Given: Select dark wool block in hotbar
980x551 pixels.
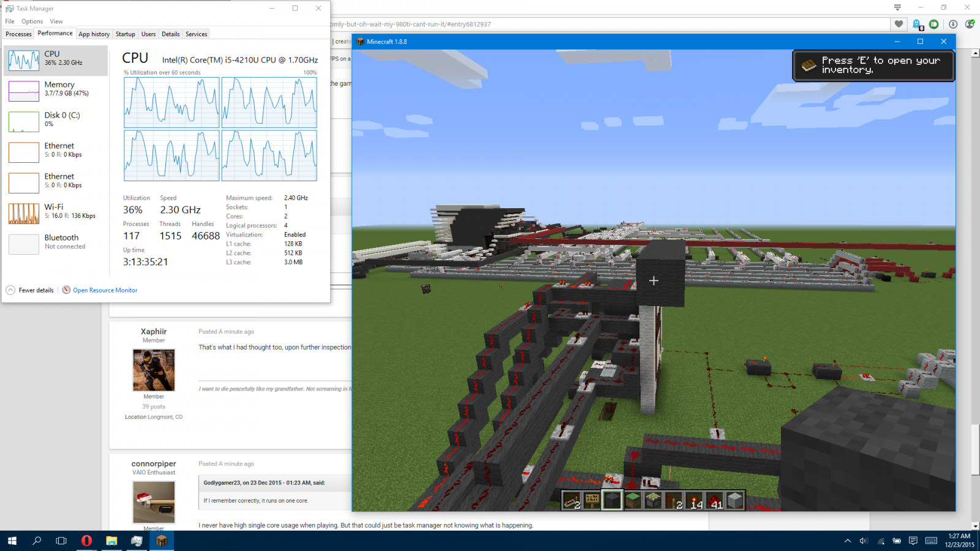Looking at the screenshot, I should [x=612, y=501].
